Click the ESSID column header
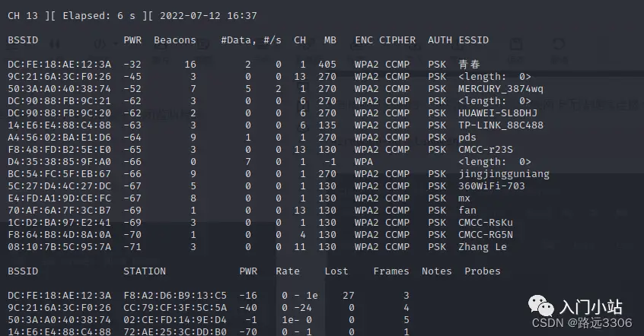This screenshot has width=644, height=336. tap(473, 40)
